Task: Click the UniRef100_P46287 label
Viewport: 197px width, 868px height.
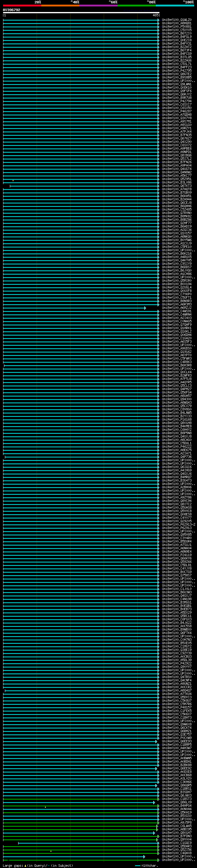Action: pos(176,111)
